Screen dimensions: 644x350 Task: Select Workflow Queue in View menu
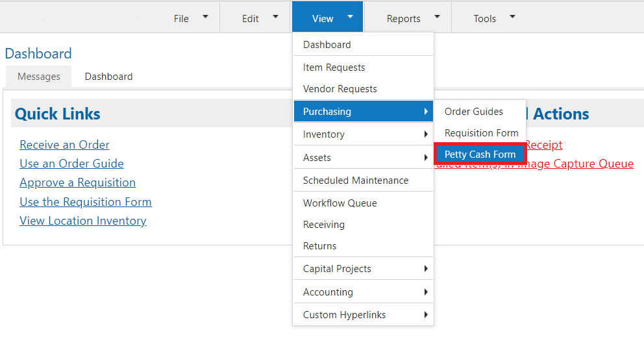point(340,203)
